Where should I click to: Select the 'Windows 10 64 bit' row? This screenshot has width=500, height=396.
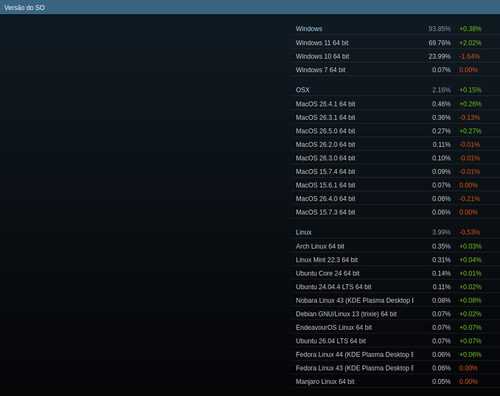(x=396, y=56)
